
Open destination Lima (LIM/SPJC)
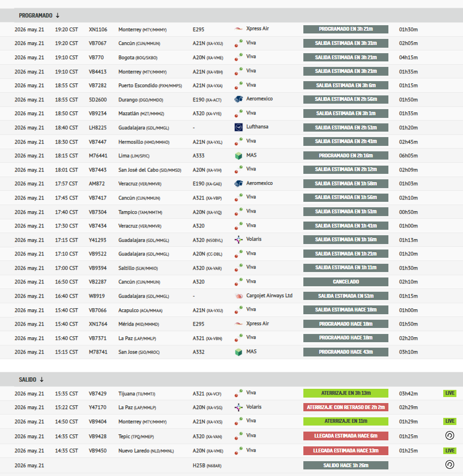134,155
